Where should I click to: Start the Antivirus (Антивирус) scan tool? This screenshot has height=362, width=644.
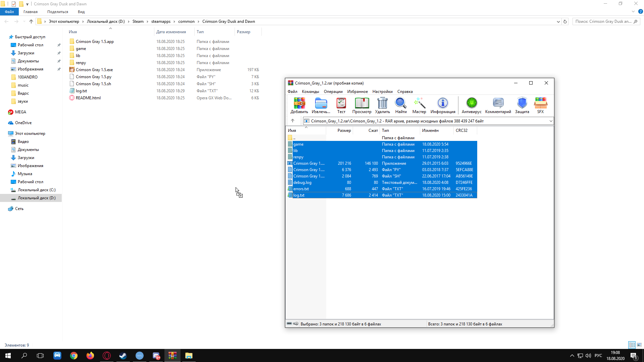(472, 105)
